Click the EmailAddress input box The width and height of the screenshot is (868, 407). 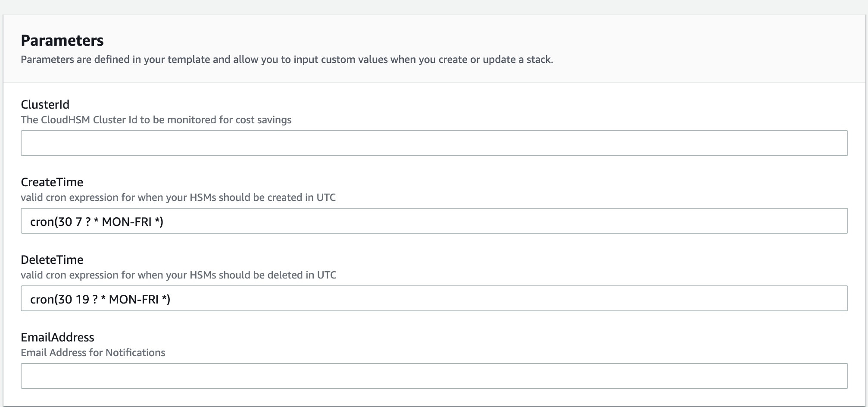pos(434,376)
